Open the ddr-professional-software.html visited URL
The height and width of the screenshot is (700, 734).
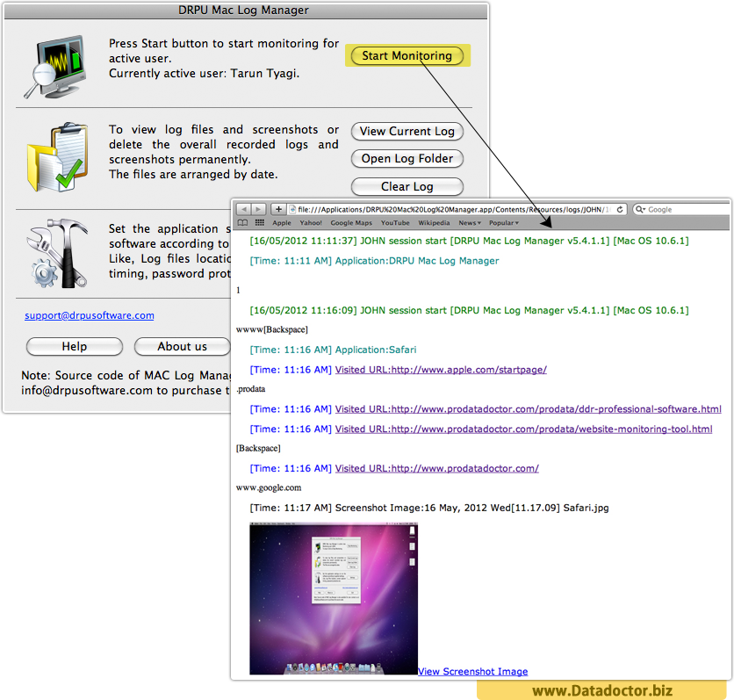click(528, 409)
